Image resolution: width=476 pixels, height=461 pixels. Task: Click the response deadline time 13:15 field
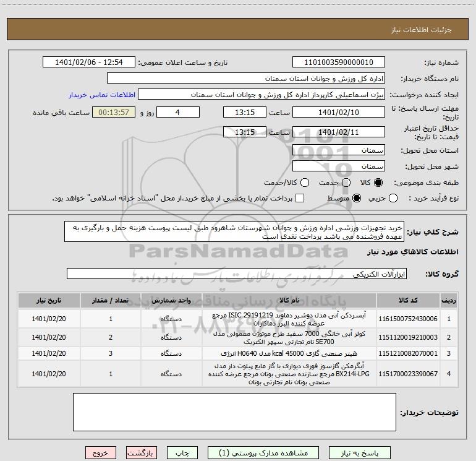(x=245, y=112)
